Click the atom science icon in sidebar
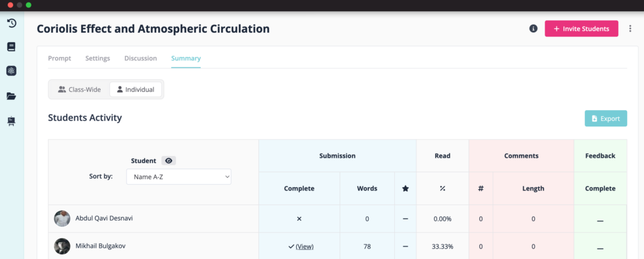 click(x=11, y=71)
